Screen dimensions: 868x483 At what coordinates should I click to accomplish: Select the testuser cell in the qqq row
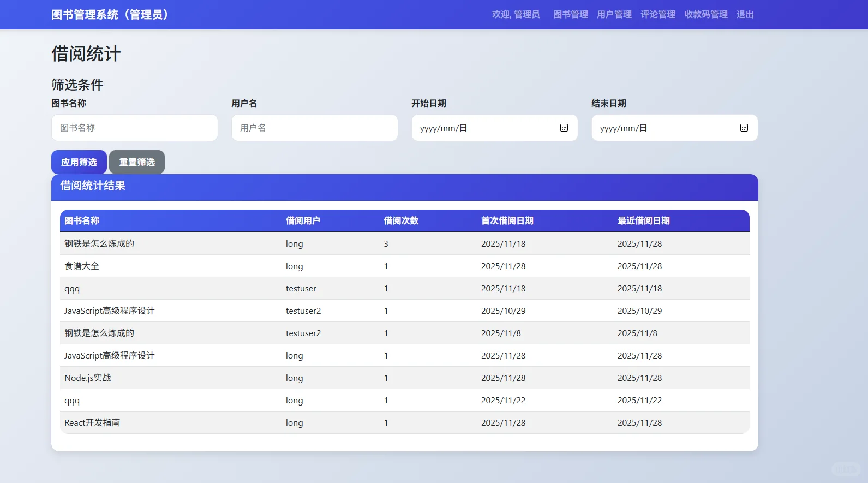[x=301, y=288]
